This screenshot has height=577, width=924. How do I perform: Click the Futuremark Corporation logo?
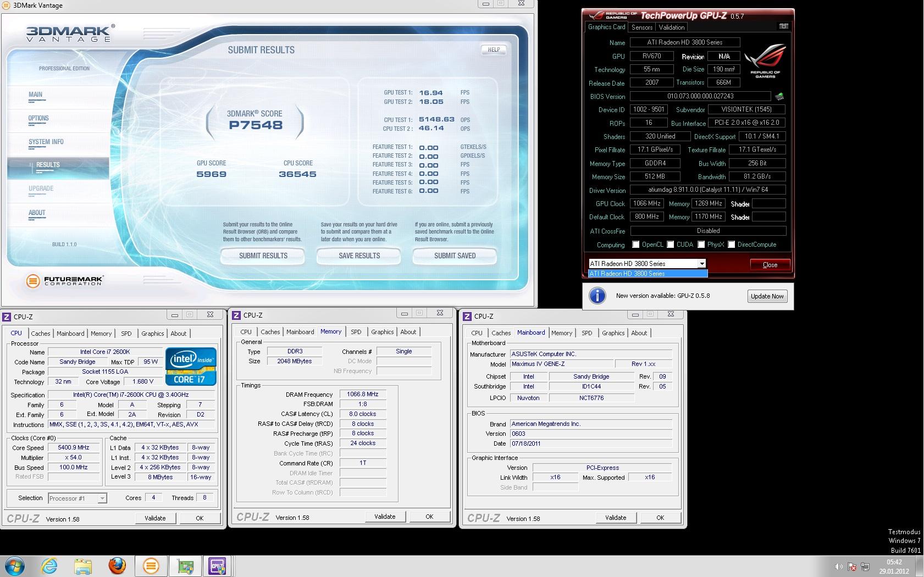65,281
